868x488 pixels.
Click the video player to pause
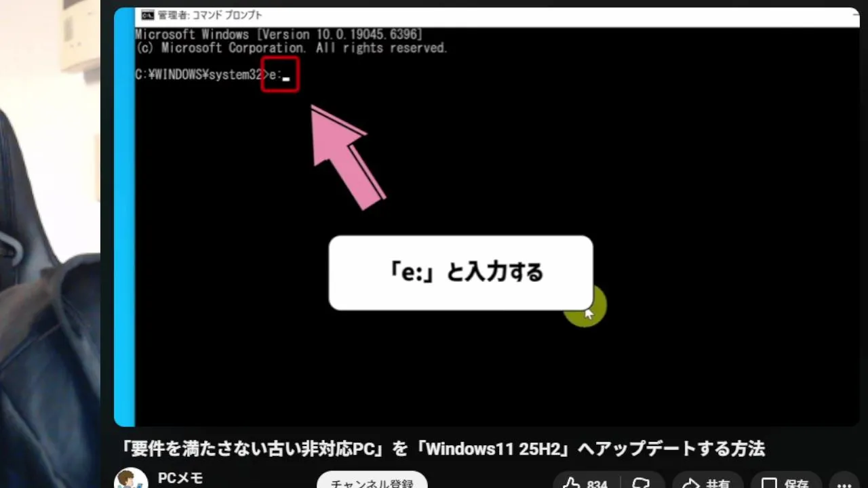(x=486, y=217)
